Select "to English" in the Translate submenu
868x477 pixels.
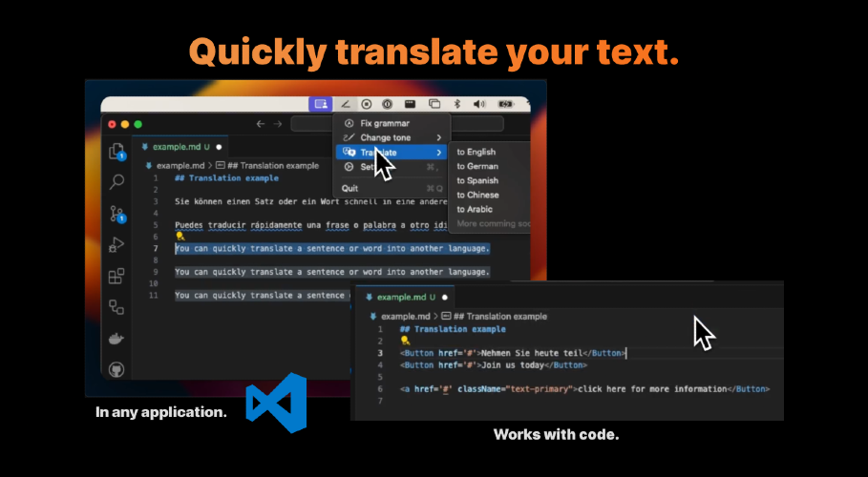point(476,152)
